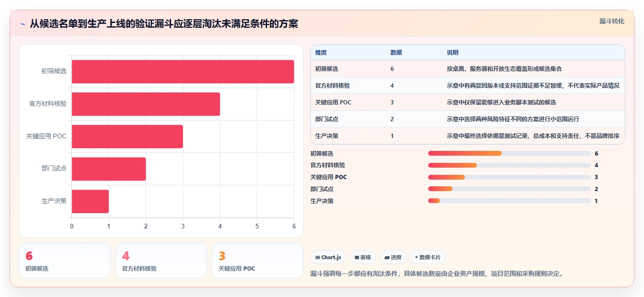Click the icon in the 进度 tag
The width and height of the screenshot is (644, 297).
pyautogui.click(x=387, y=257)
